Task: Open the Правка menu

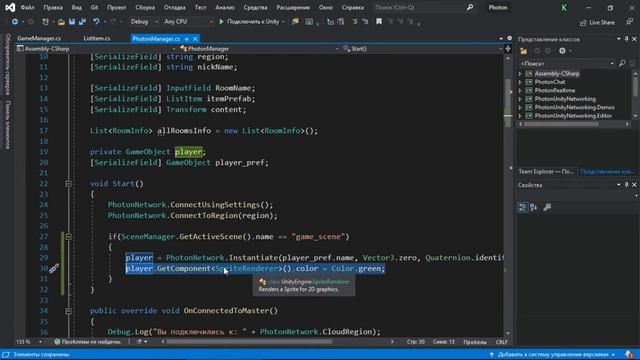Action: pos(53,7)
